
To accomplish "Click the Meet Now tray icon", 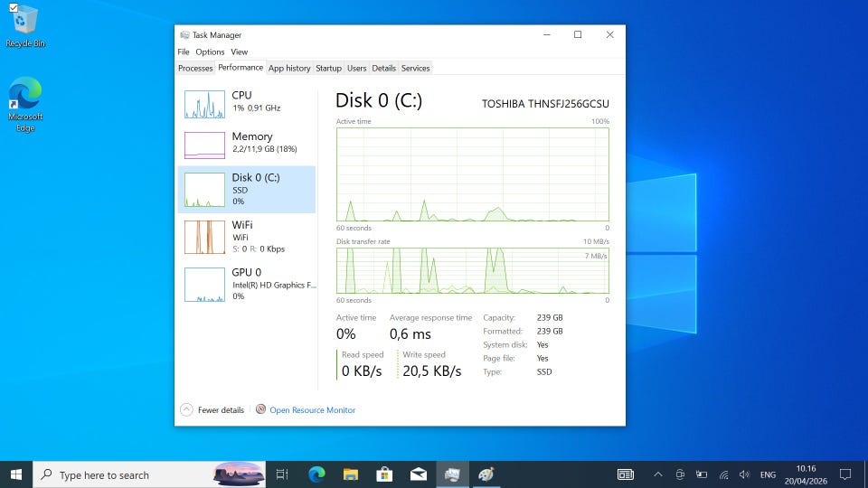I will [x=680, y=474].
